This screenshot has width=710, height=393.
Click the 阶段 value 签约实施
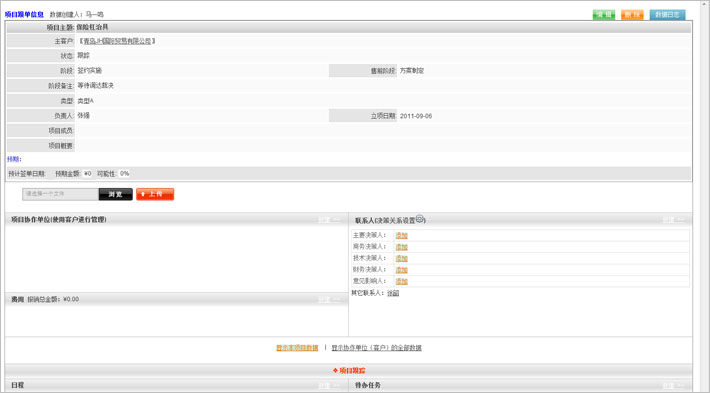[89, 71]
